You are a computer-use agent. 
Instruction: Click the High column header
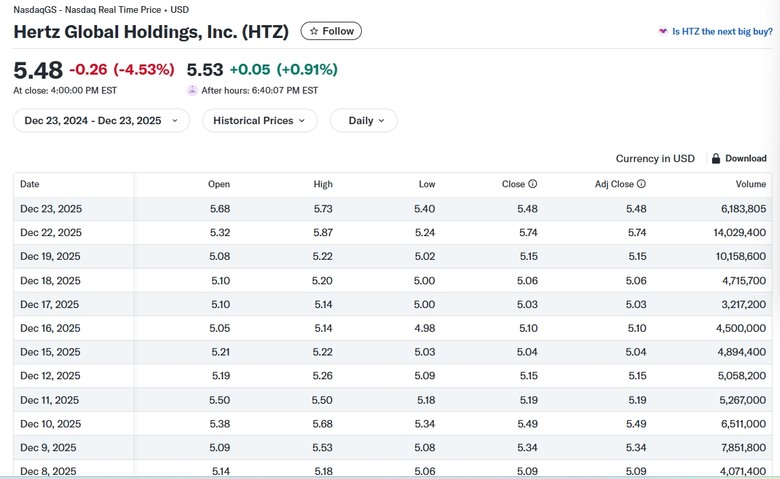click(x=323, y=184)
